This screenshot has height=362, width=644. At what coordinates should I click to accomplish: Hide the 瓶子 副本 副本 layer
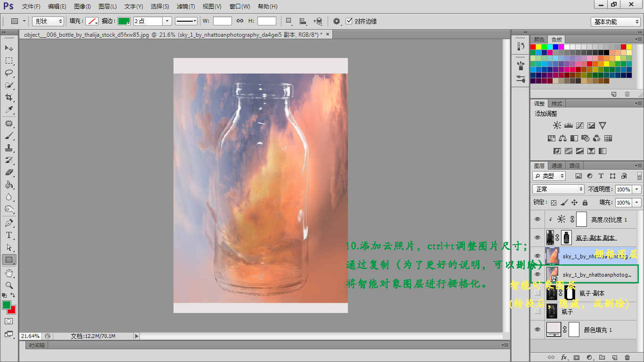(x=537, y=238)
